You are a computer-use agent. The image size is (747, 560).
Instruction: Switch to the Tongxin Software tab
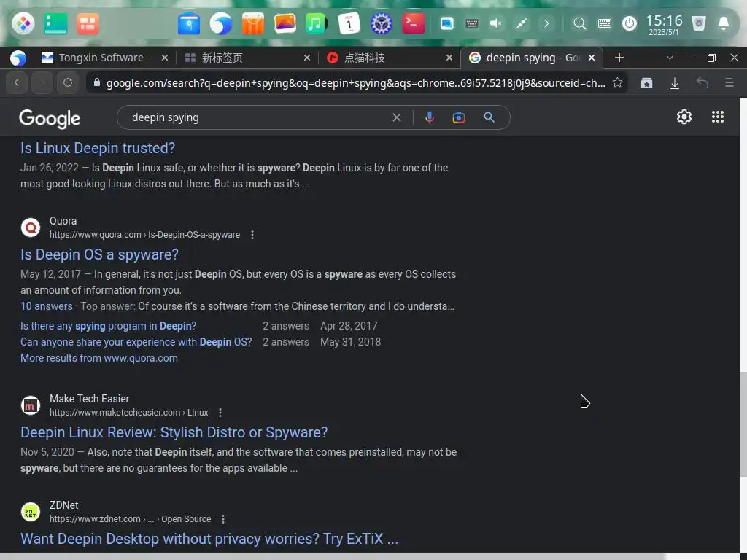[105, 58]
